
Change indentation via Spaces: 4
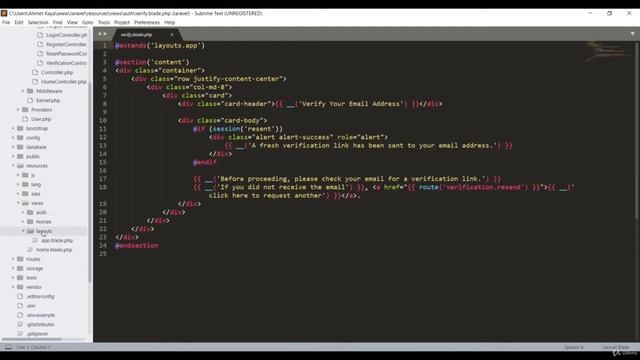(574, 347)
